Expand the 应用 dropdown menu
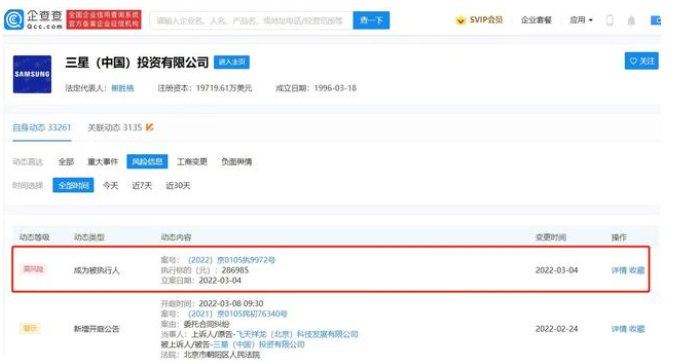Viewport: 675px width, 364px height. click(x=581, y=20)
